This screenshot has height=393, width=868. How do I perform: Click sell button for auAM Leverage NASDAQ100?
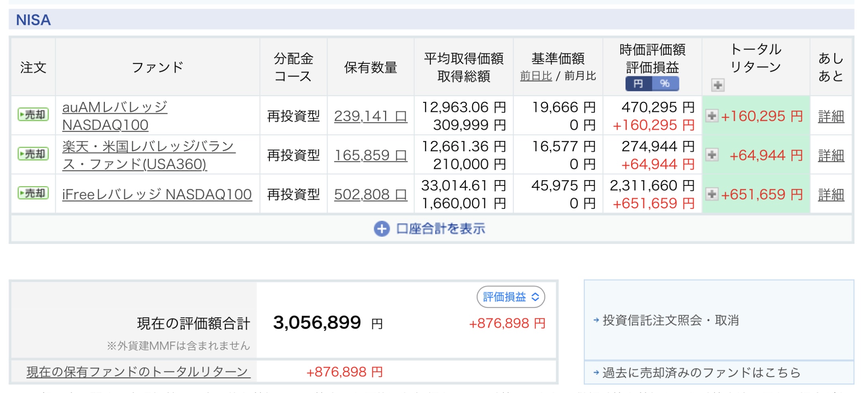click(33, 115)
